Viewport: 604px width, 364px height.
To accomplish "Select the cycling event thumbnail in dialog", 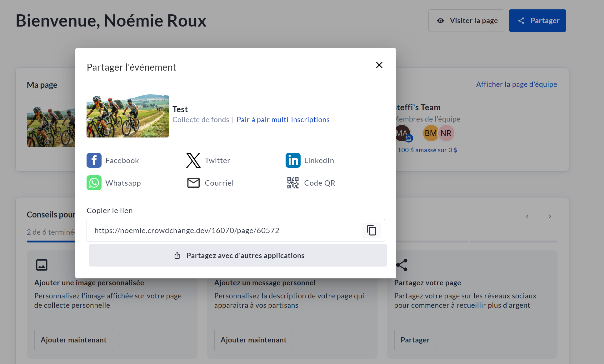I will click(127, 116).
